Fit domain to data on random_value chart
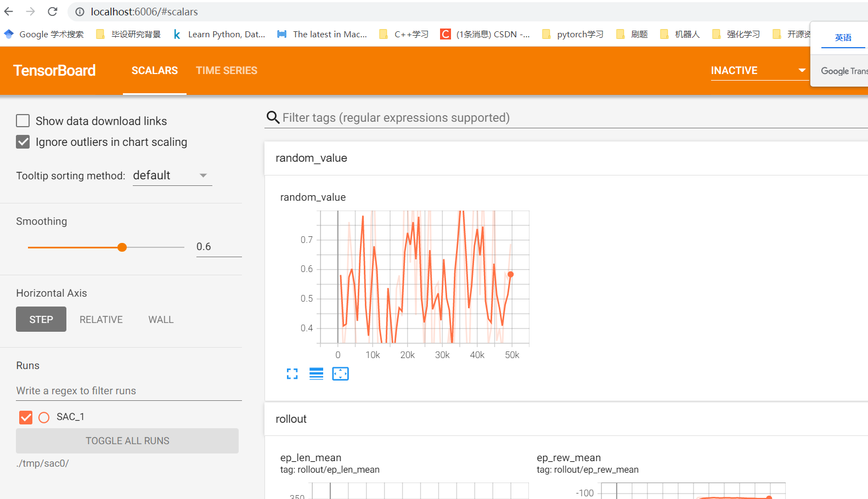 pos(341,374)
